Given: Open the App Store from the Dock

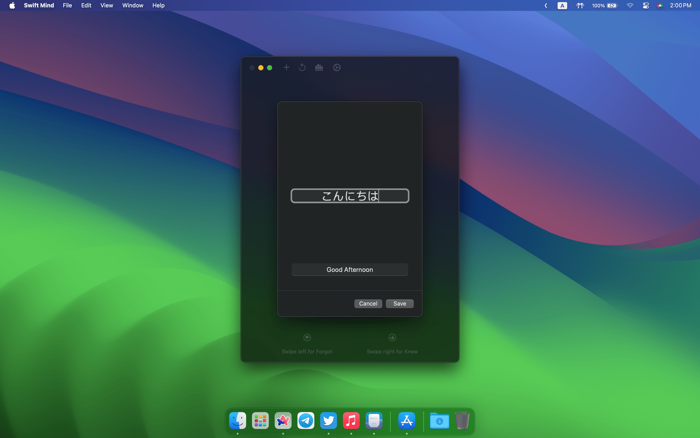Looking at the screenshot, I should pyautogui.click(x=407, y=421).
